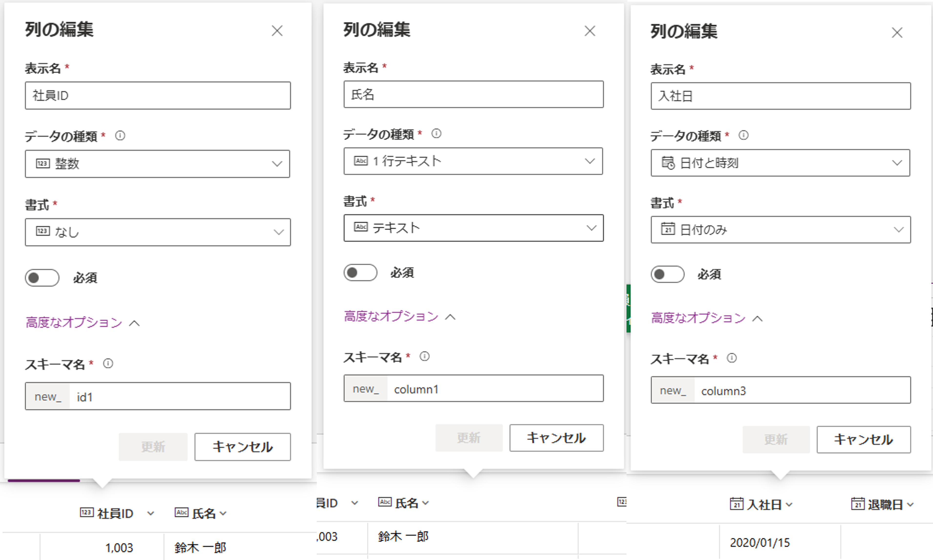Open the 退職日 column header menu chevron

pyautogui.click(x=910, y=505)
